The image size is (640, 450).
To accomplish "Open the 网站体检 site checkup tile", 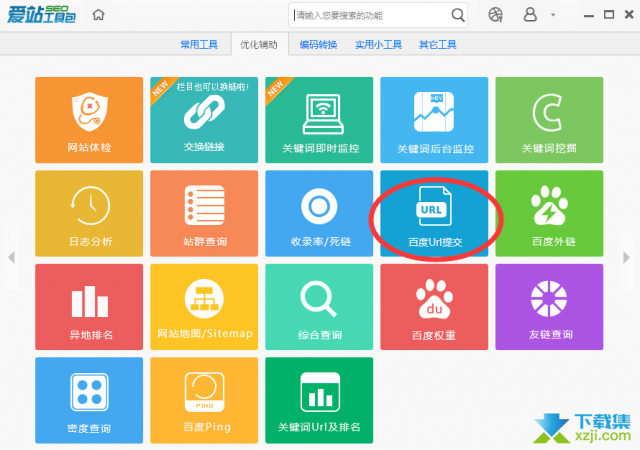I will click(89, 120).
